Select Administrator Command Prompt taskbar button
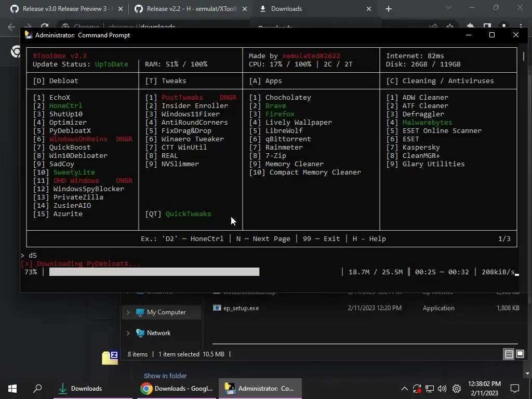The width and height of the screenshot is (532, 399). pos(260,389)
